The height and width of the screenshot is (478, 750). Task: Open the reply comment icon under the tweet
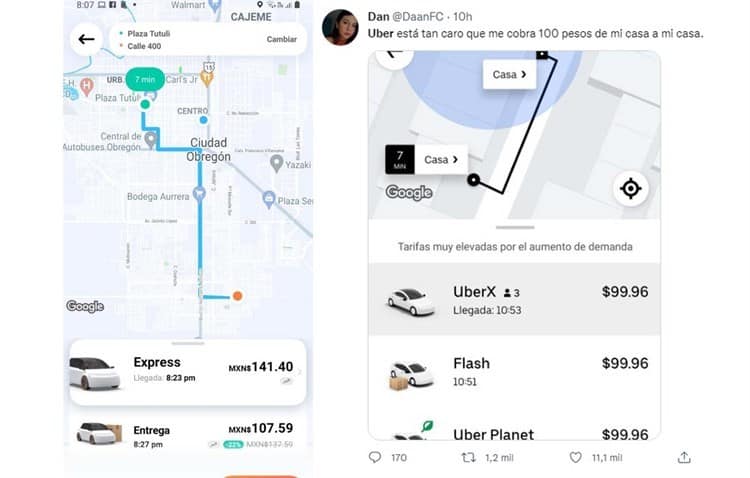[375, 457]
